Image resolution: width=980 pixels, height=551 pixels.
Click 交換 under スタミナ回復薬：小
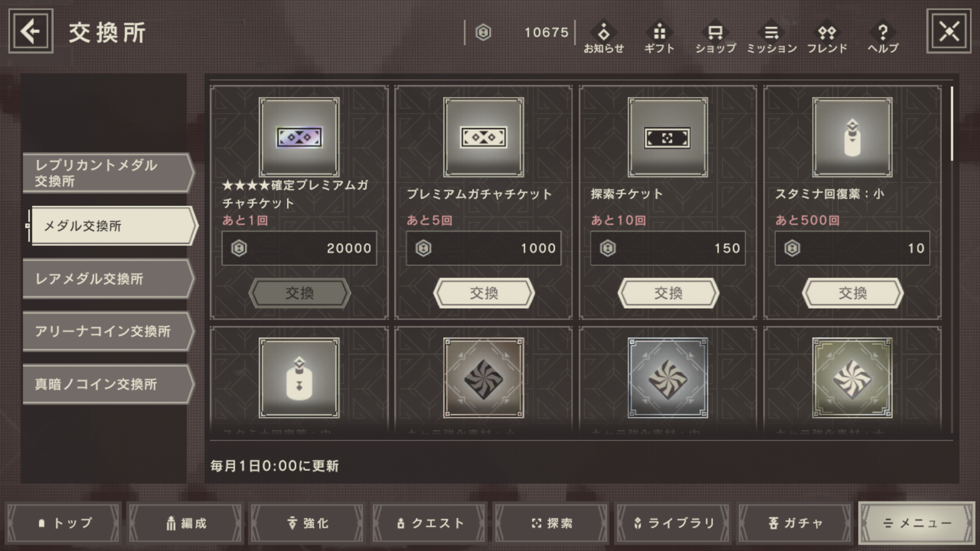tap(852, 293)
